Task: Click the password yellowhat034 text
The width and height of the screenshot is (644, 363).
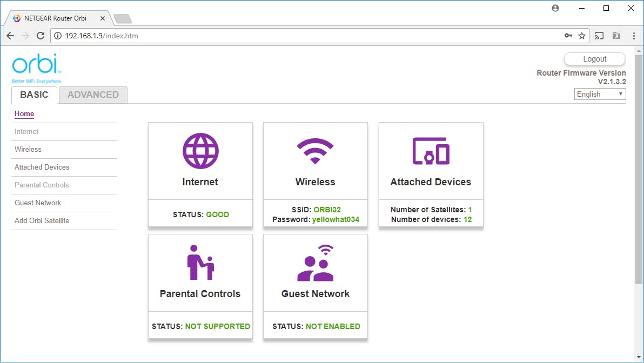Action: tap(336, 219)
